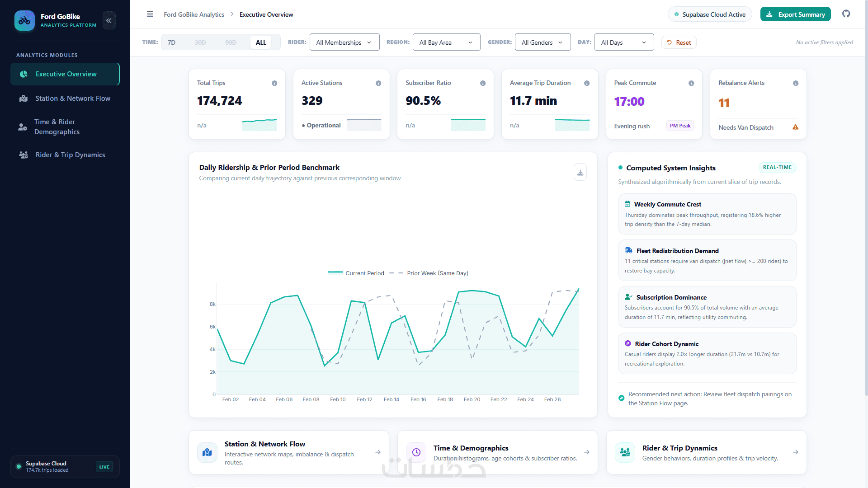Open the All Memberships rider dropdown
Image resolution: width=868 pixels, height=488 pixels.
click(344, 42)
